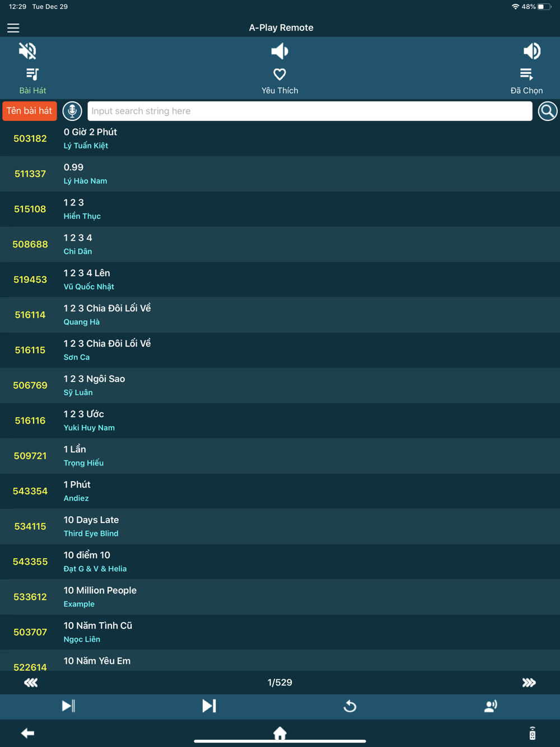Image resolution: width=560 pixels, height=747 pixels.
Task: Click the Tên bài hát search type button
Action: 30,111
